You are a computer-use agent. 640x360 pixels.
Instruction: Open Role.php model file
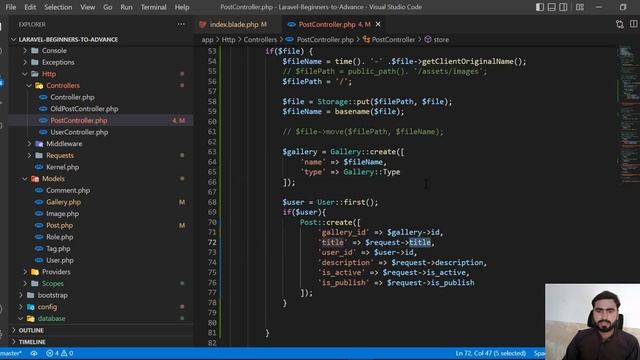tap(60, 237)
